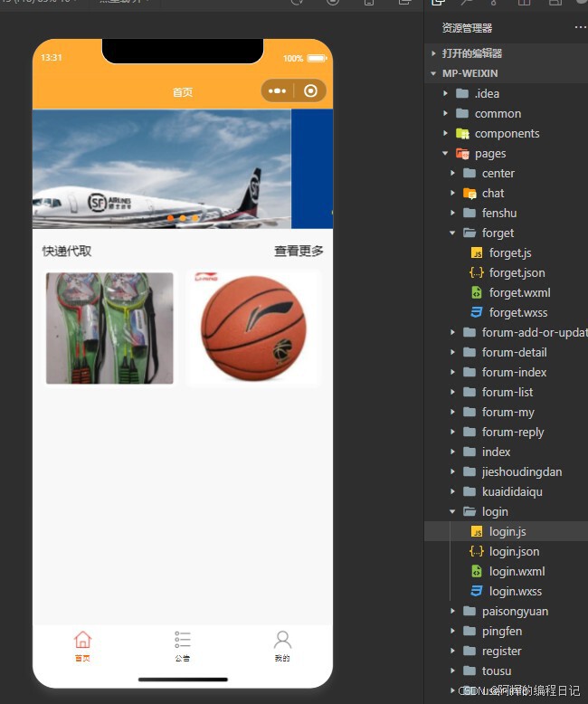Click the 资源管理器 panel title
Image resolution: width=588 pixels, height=704 pixels.
pyautogui.click(x=467, y=28)
